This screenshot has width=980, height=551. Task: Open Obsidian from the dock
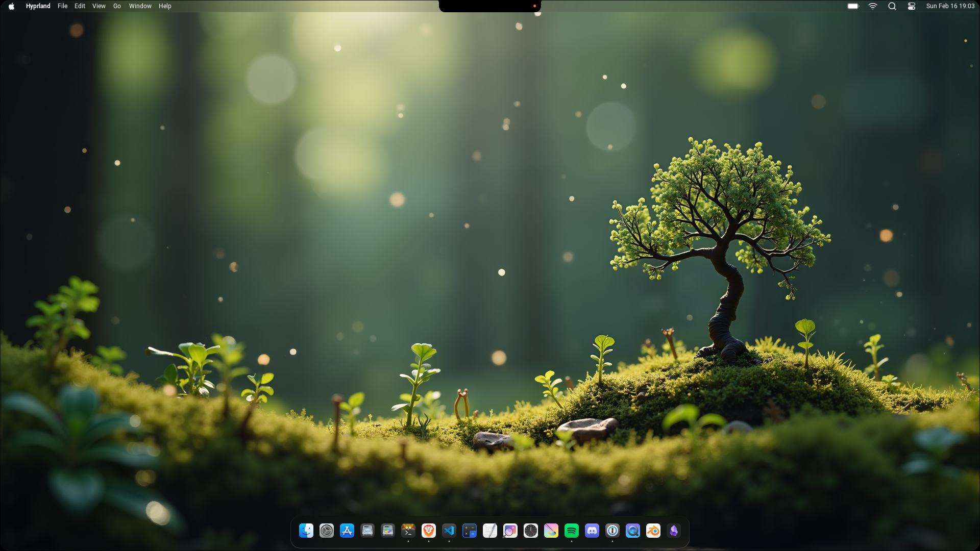pyautogui.click(x=674, y=531)
